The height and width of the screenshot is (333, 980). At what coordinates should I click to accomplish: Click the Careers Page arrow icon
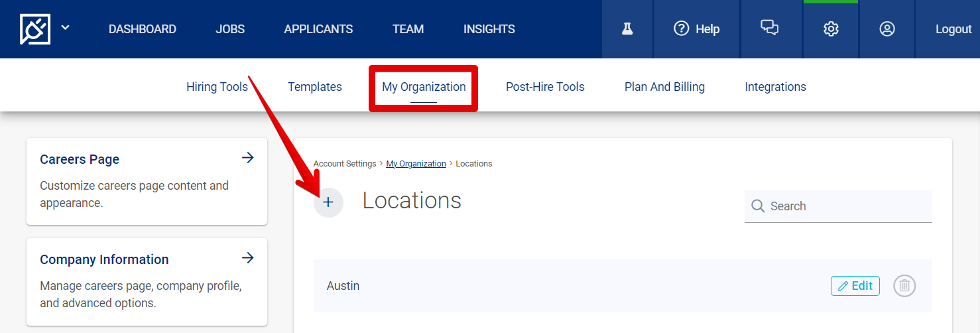point(247,158)
